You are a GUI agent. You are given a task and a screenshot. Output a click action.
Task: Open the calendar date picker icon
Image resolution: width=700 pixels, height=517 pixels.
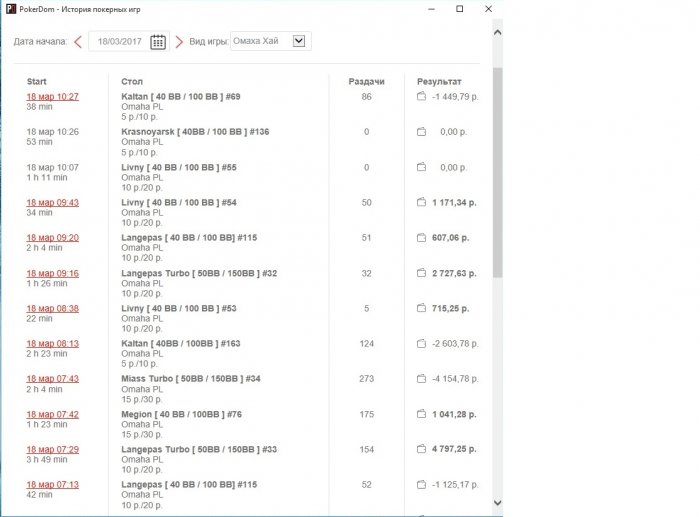158,42
